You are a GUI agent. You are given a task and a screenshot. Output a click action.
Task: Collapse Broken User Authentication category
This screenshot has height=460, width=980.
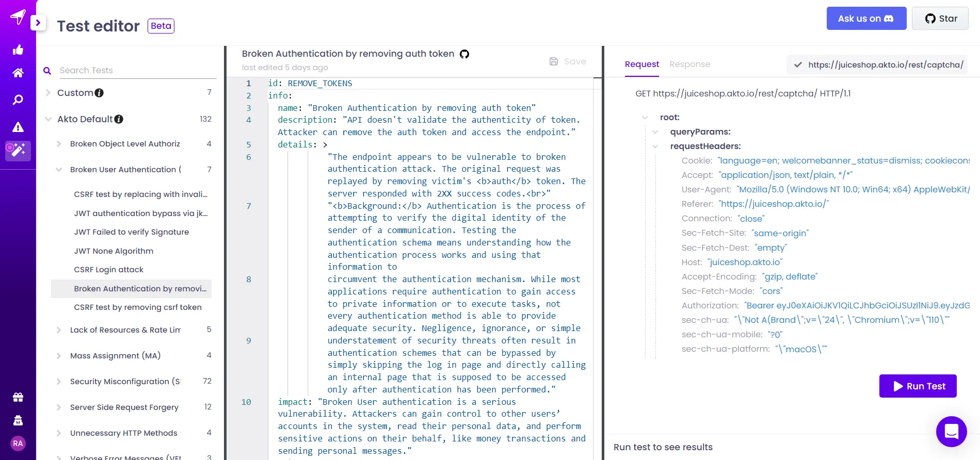point(59,170)
